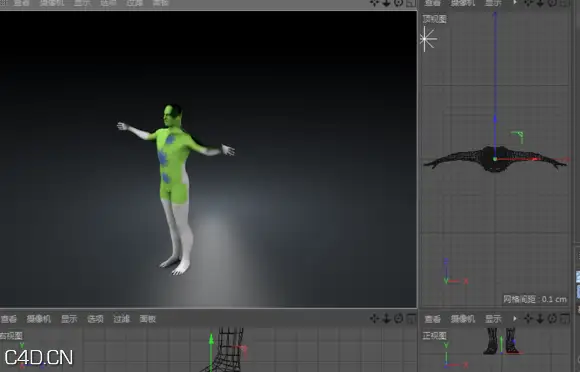Image resolution: width=580 pixels, height=372 pixels.
Task: Open the 查看 menu of the right view
Action: tap(9, 319)
